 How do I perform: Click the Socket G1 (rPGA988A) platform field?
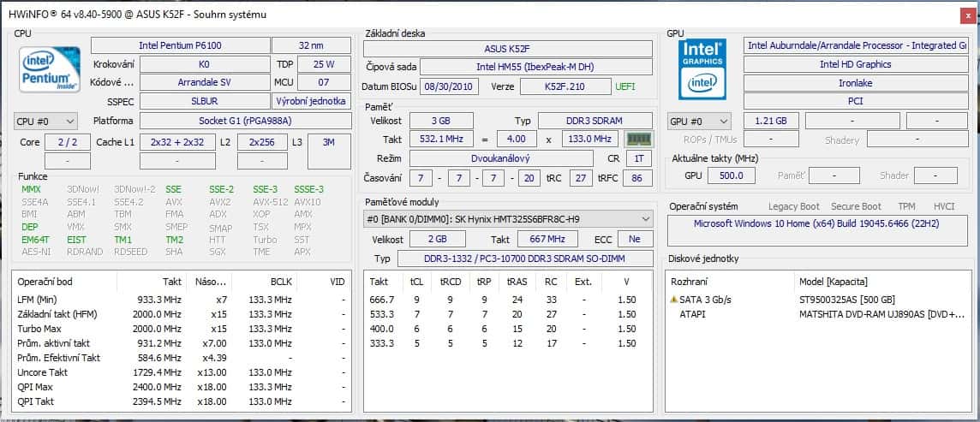click(246, 121)
